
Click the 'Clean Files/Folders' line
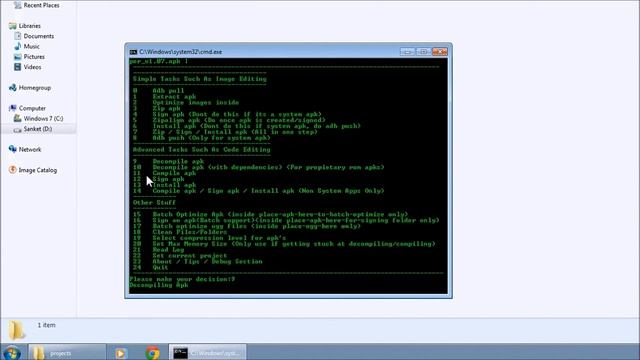pyautogui.click(x=180, y=232)
